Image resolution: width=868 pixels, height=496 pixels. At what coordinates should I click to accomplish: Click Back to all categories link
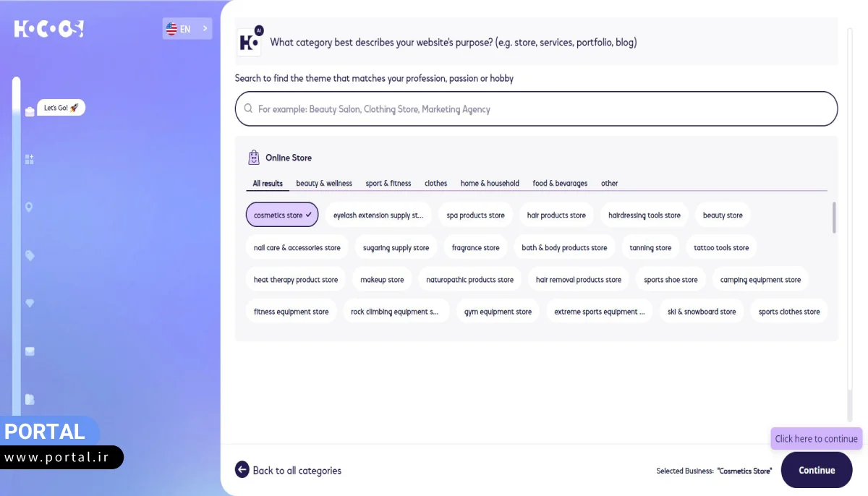(297, 471)
